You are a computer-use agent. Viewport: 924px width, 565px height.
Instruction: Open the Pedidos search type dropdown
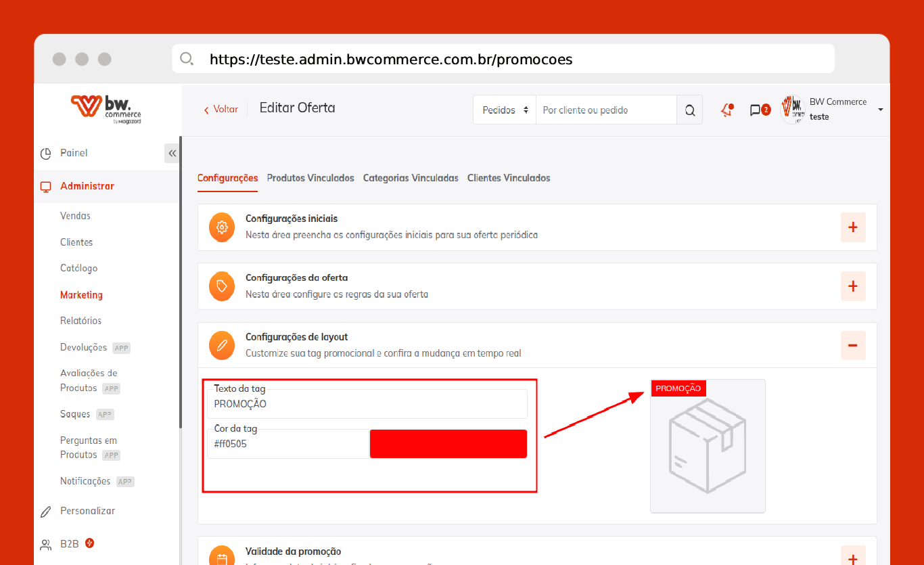[505, 110]
